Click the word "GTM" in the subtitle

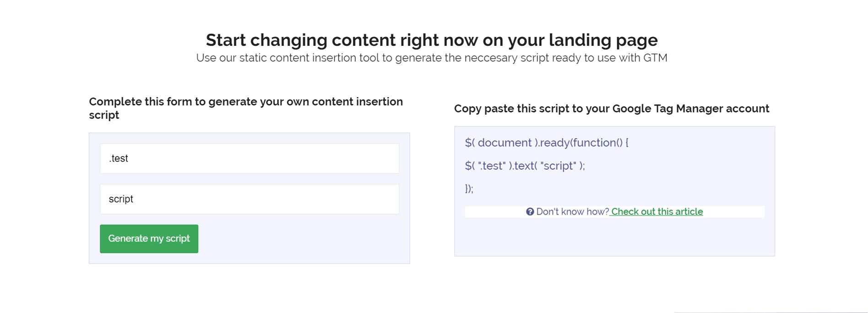(655, 58)
